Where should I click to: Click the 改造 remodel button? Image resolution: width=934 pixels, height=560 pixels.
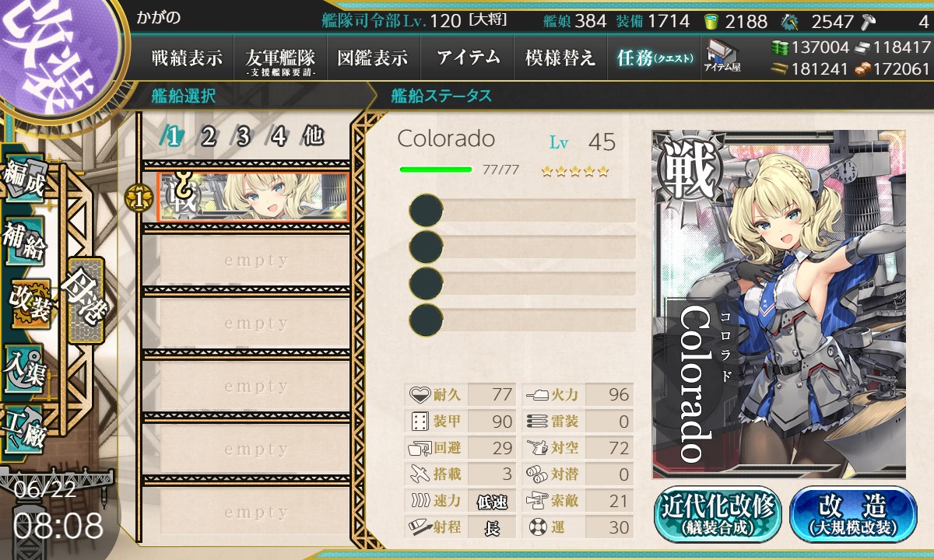[x=852, y=513]
